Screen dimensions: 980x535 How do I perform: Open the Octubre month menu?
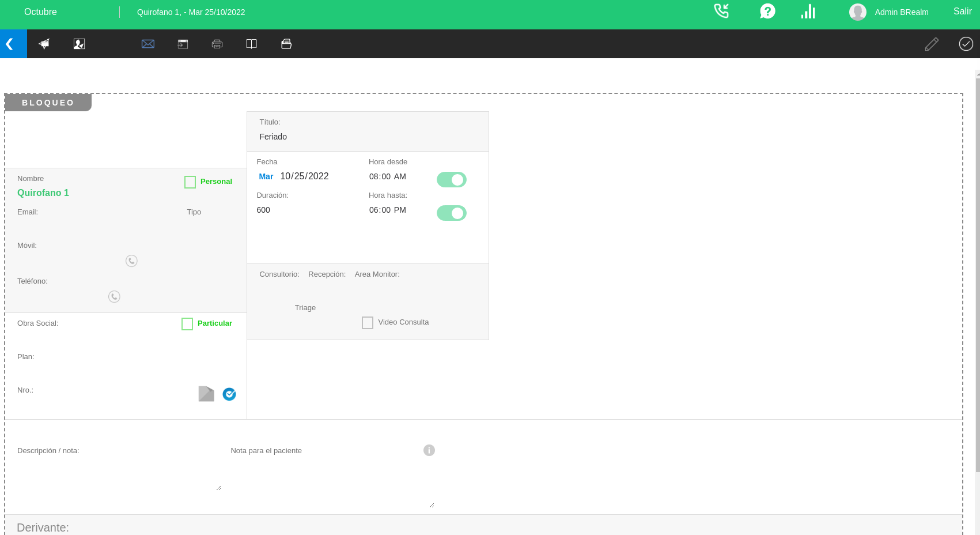(40, 12)
